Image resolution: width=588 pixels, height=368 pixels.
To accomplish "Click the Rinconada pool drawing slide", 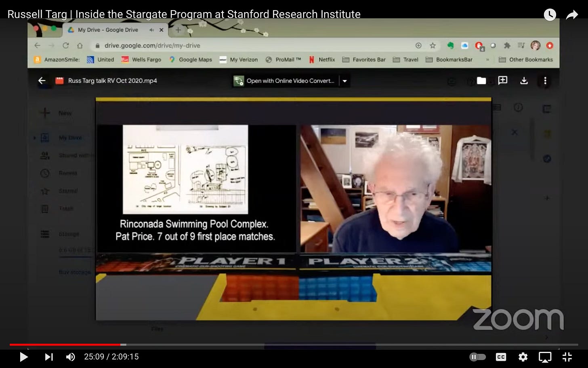I will click(x=185, y=169).
